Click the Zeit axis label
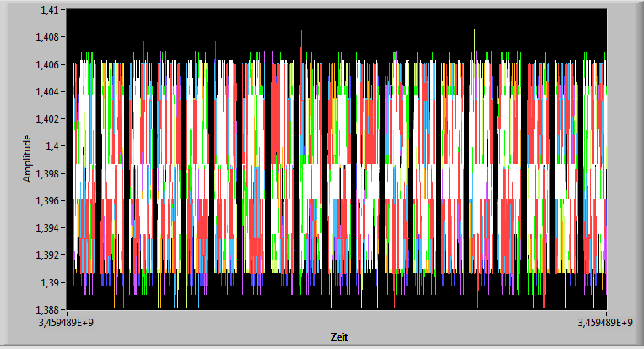Screen dimensions: 644x349 [x=339, y=337]
